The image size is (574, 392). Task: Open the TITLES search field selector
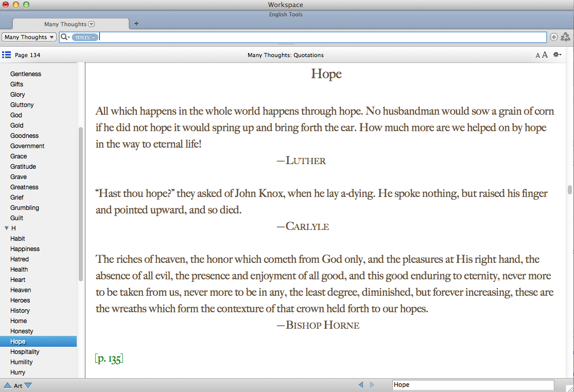[x=84, y=37]
